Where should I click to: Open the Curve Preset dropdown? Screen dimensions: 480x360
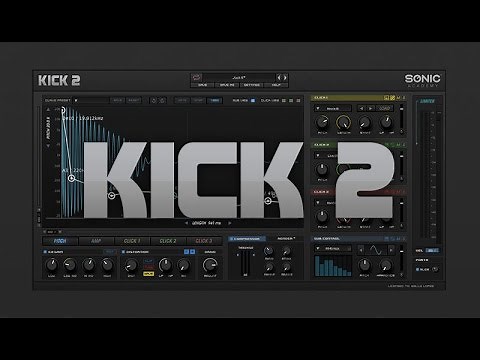[91, 100]
